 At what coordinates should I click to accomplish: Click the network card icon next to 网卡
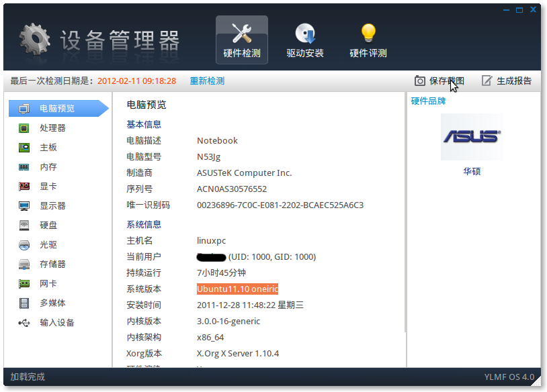(24, 284)
